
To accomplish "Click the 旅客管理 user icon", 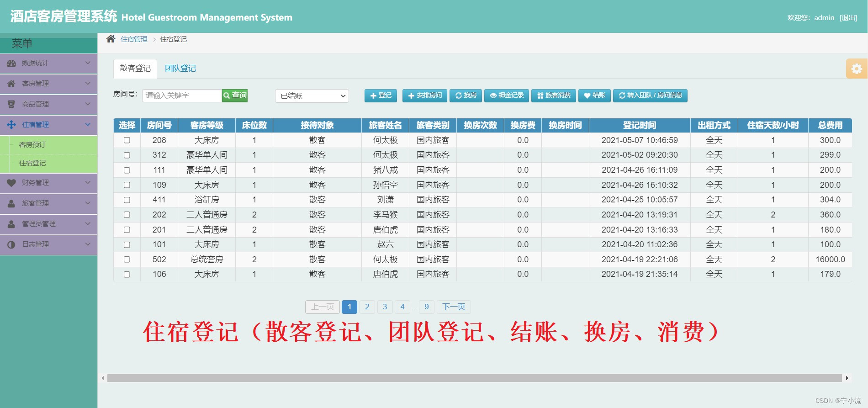I will click(x=11, y=203).
